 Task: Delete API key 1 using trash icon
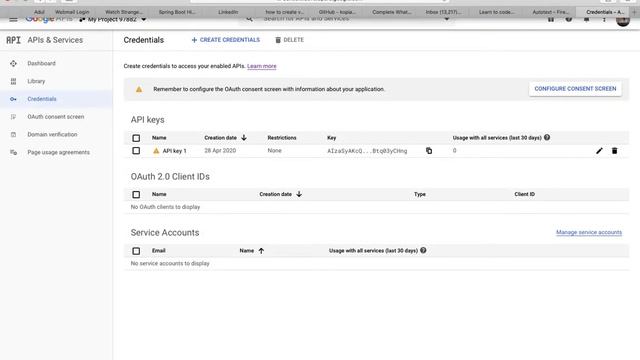(x=614, y=151)
